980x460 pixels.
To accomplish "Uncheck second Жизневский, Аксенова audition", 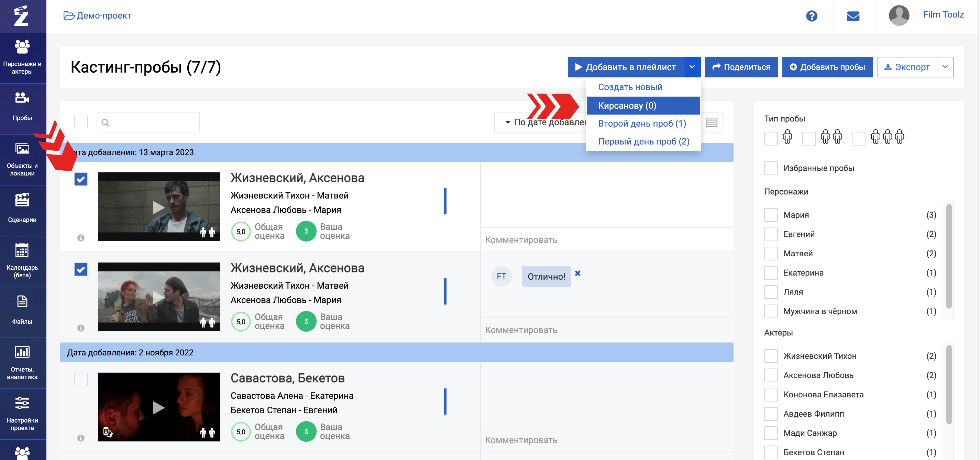I will [81, 270].
